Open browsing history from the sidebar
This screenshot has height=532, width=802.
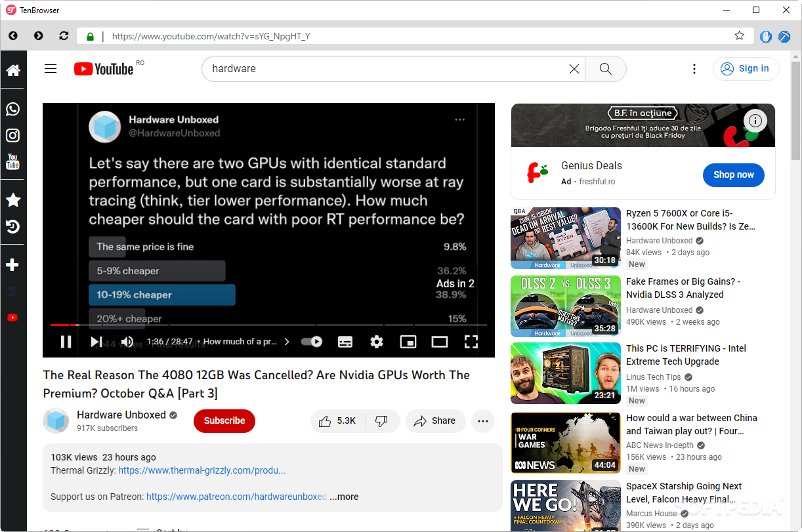13,227
